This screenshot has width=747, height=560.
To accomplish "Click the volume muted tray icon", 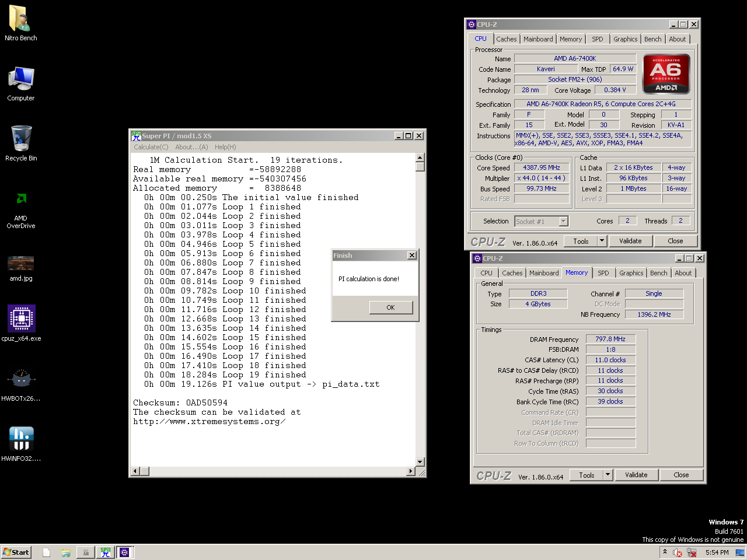I will 678,552.
